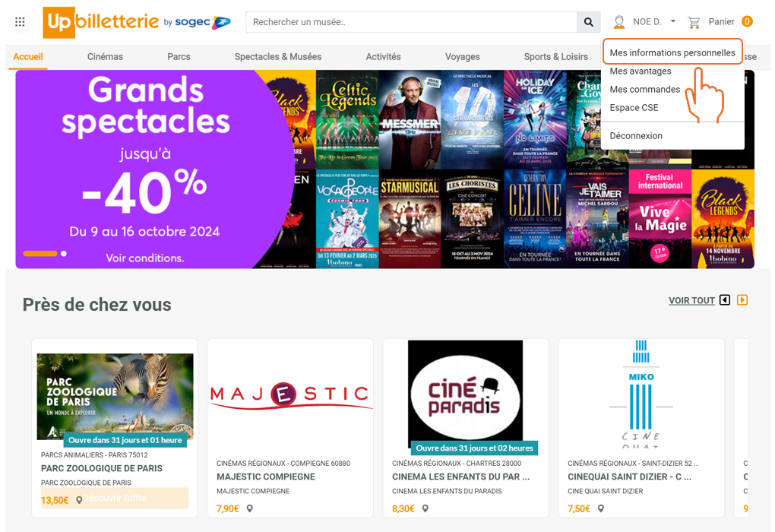Expand the NOE D. account dropdown arrow
This screenshot has width=775, height=532.
[x=672, y=21]
